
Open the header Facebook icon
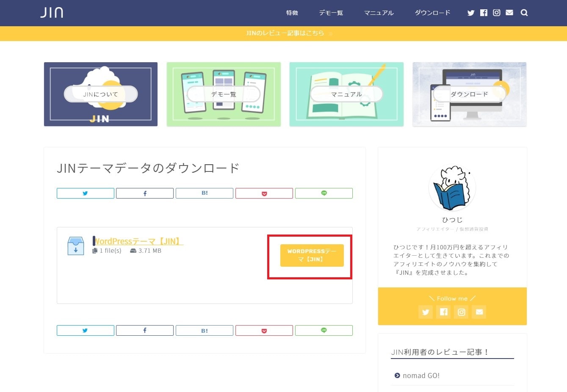(x=484, y=13)
